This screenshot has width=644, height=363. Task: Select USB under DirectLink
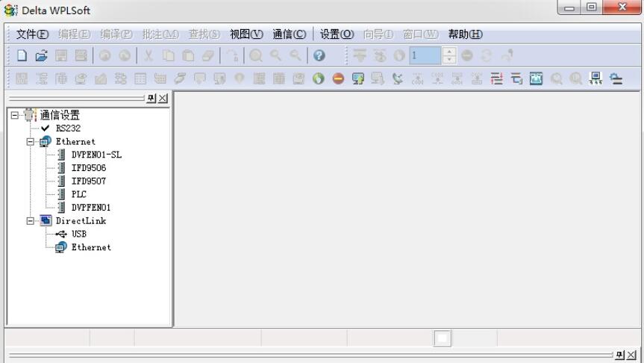click(x=79, y=234)
